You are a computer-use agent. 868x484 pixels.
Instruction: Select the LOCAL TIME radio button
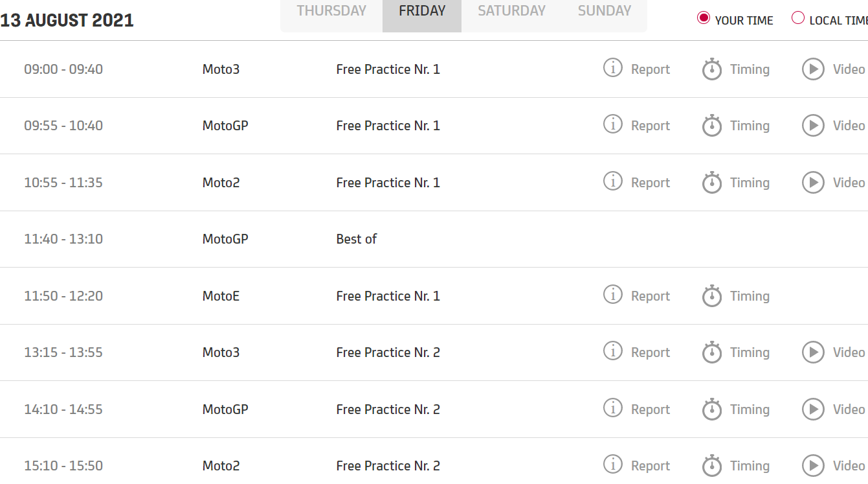(x=798, y=19)
